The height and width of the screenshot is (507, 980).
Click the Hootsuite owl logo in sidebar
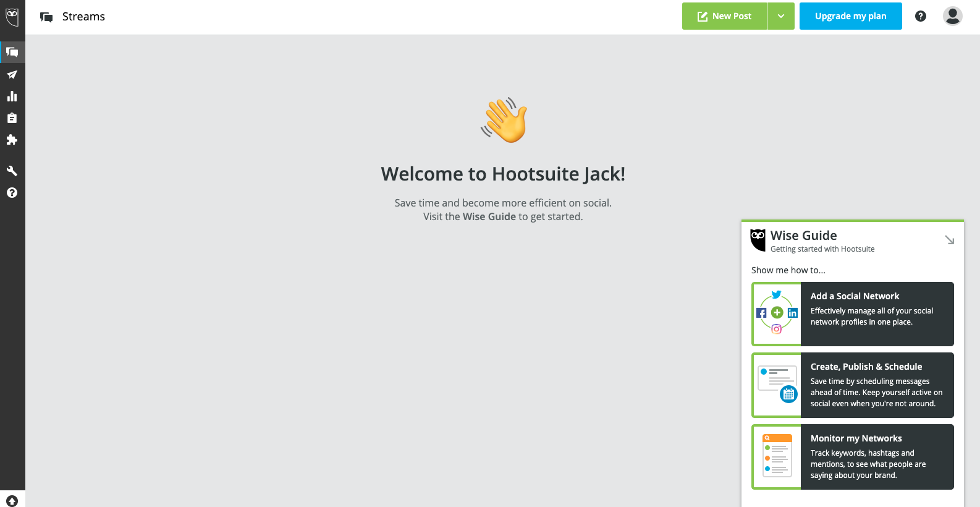click(x=12, y=17)
